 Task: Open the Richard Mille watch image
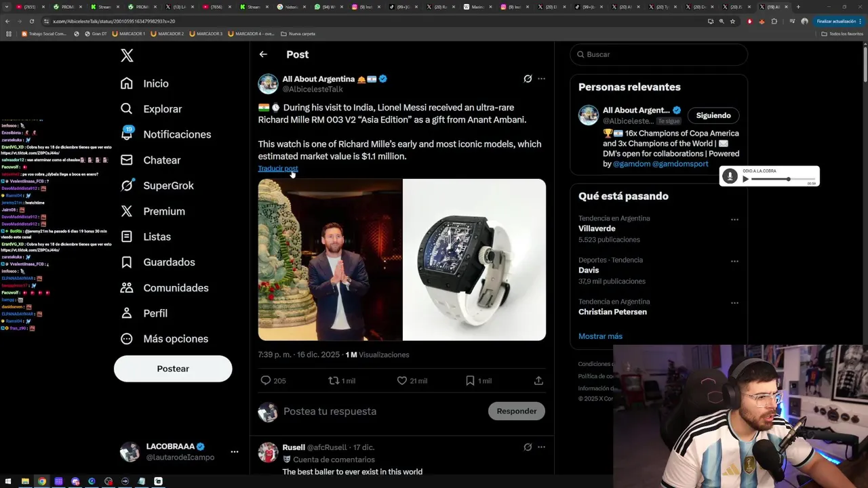pyautogui.click(x=474, y=260)
